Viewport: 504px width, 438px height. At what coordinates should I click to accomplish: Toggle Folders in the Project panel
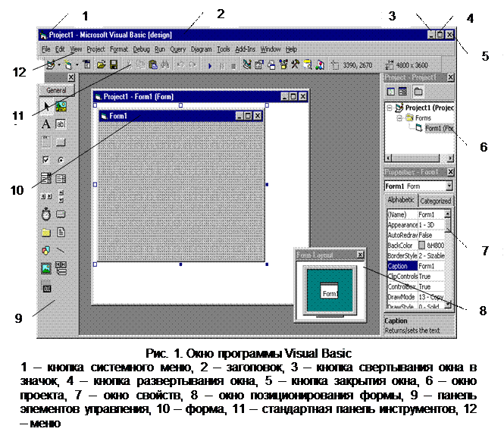[x=418, y=92]
